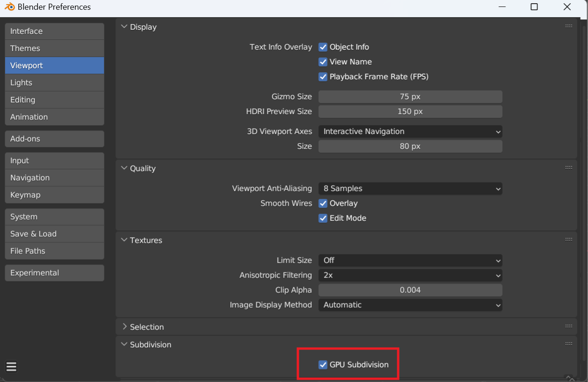Viewport: 588px width, 382px height.
Task: Maximize the Blender Preferences window
Action: pyautogui.click(x=534, y=7)
